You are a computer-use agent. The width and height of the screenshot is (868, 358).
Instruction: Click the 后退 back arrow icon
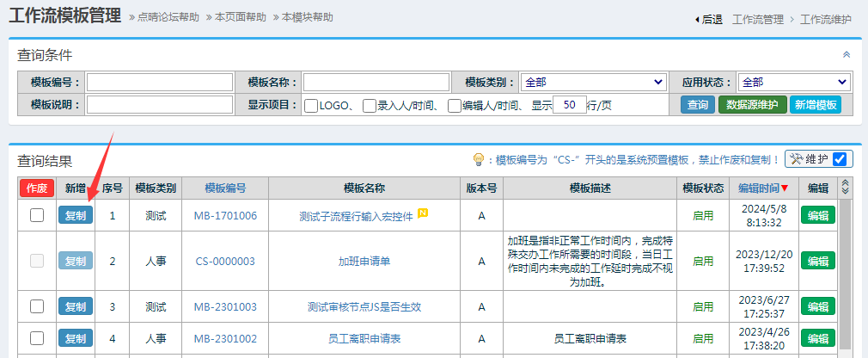(x=697, y=20)
